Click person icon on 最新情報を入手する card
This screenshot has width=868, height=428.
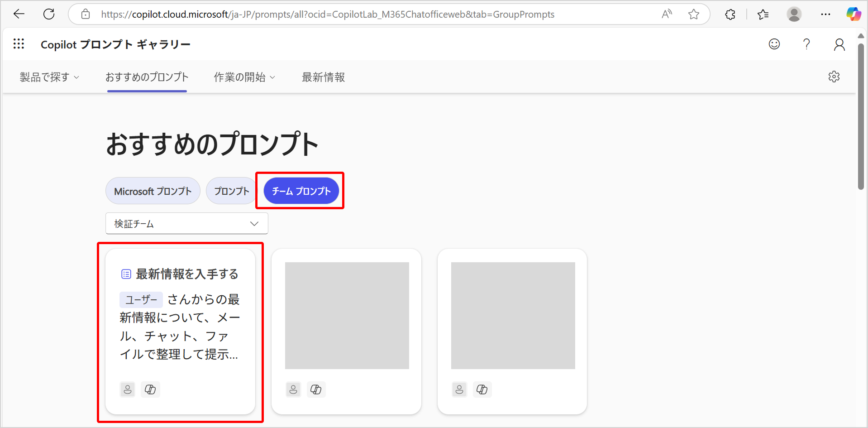pos(128,390)
